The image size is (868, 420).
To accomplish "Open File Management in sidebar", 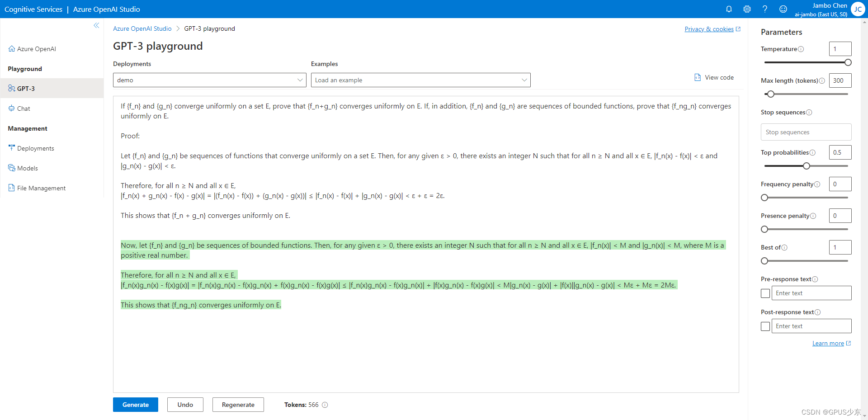I will click(x=41, y=188).
